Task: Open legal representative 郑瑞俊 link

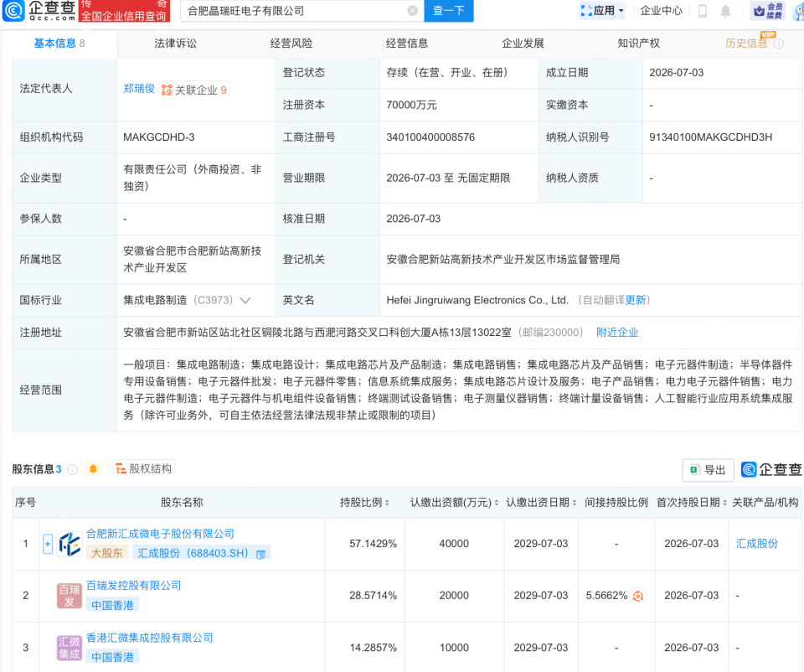Action: (139, 89)
